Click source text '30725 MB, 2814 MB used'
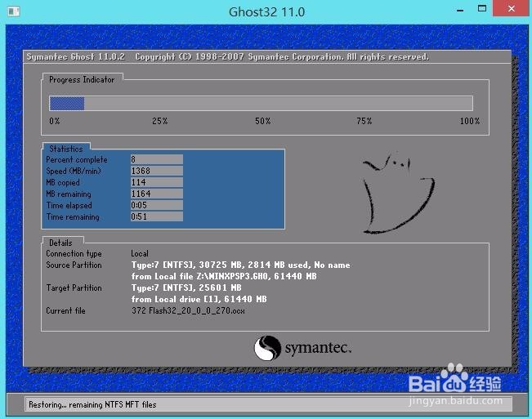Image resolution: width=532 pixels, height=419 pixels. tap(253, 265)
